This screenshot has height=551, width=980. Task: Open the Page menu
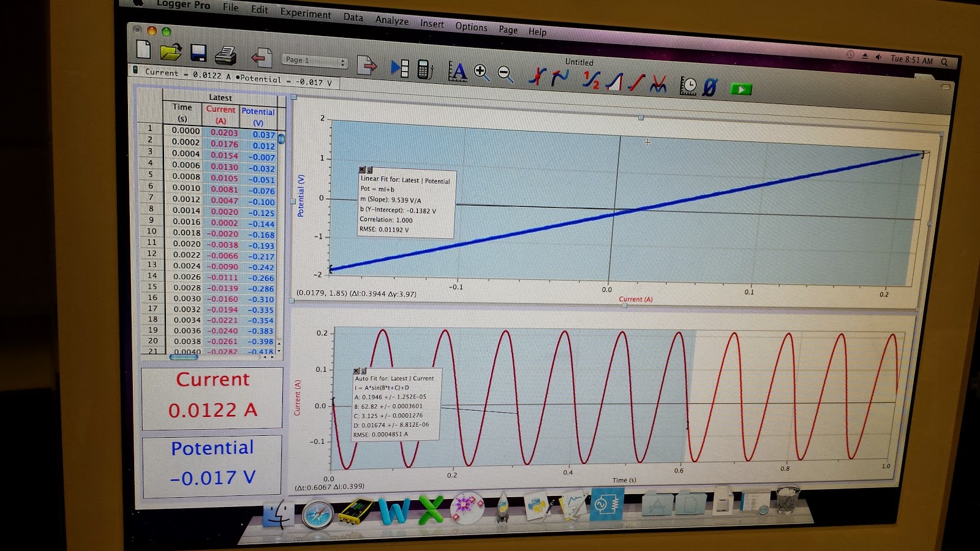pos(508,29)
